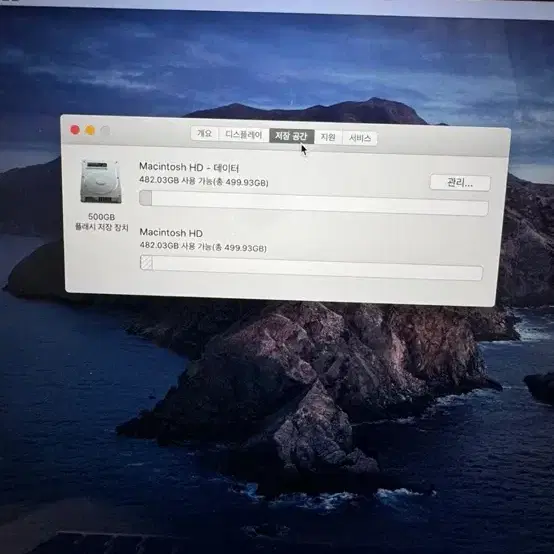Select the gray used segment of 데이터 bar
Viewport: 554px width, 554px height.
coord(146,198)
